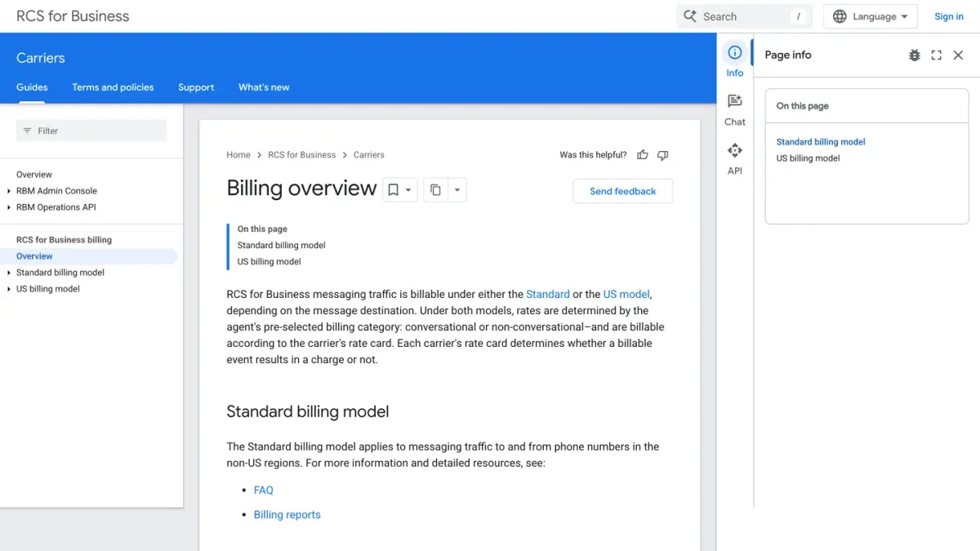Click the Billing overview page title
The height and width of the screenshot is (551, 980).
coord(301,189)
